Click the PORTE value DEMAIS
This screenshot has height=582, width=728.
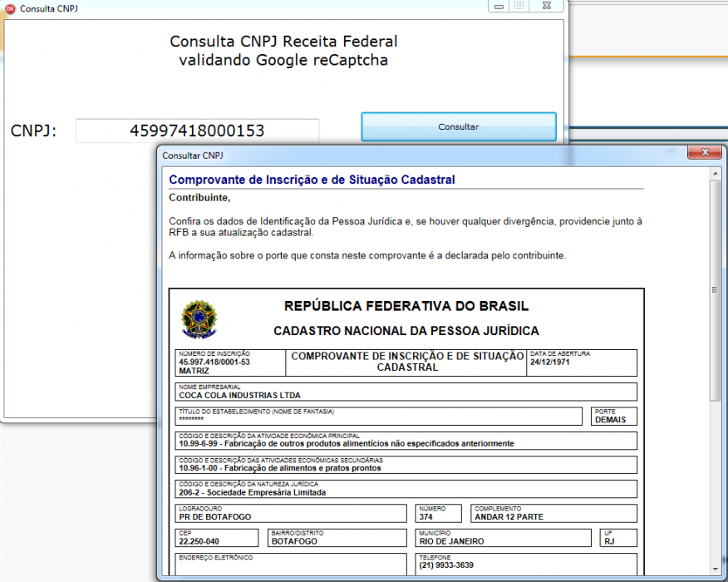(611, 419)
